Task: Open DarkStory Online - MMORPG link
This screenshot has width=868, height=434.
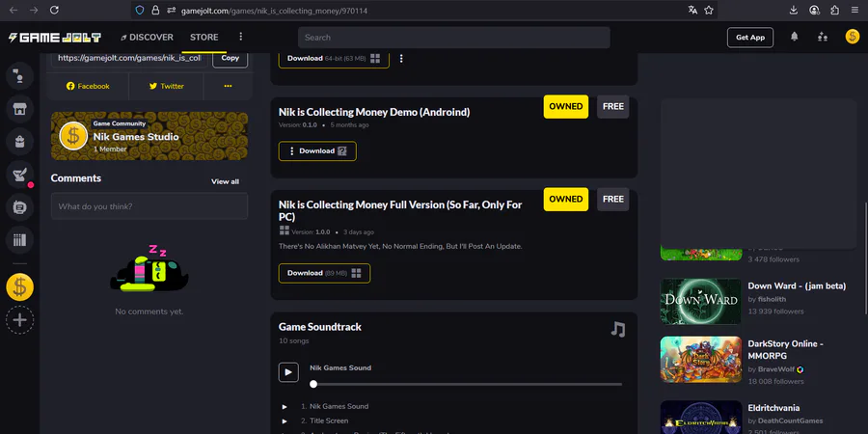Action: pyautogui.click(x=785, y=349)
